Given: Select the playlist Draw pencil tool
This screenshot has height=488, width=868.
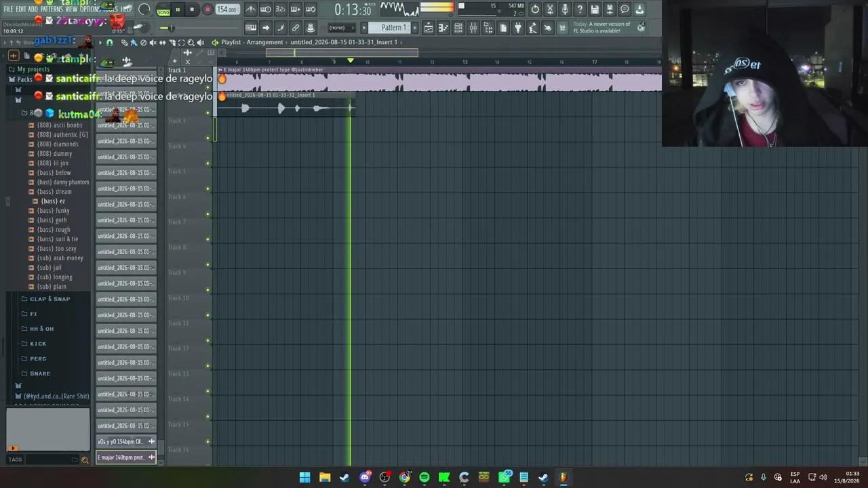Looking at the screenshot, I should coord(125,43).
